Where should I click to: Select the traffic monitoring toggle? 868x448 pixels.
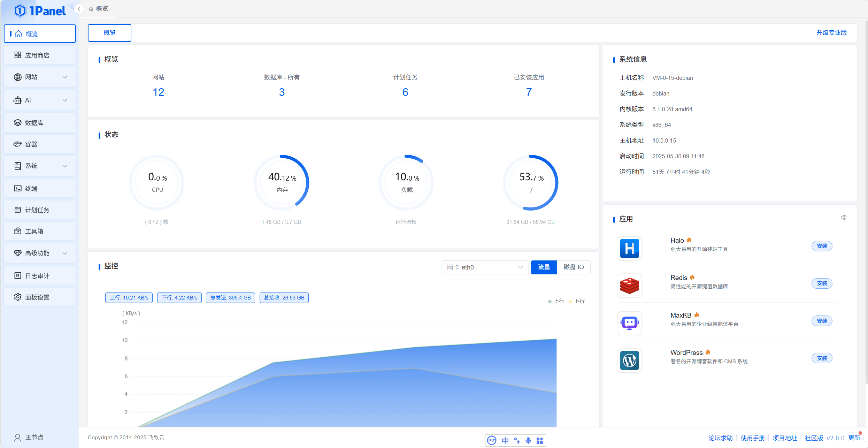click(544, 267)
